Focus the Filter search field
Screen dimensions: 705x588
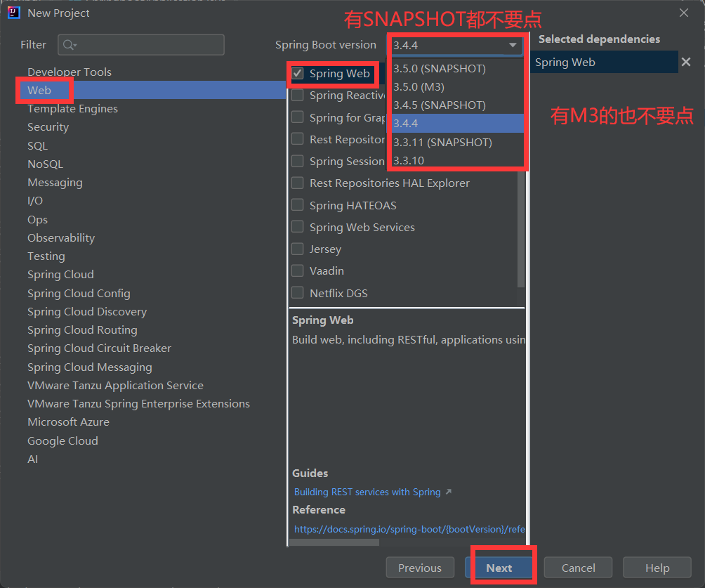(x=141, y=45)
